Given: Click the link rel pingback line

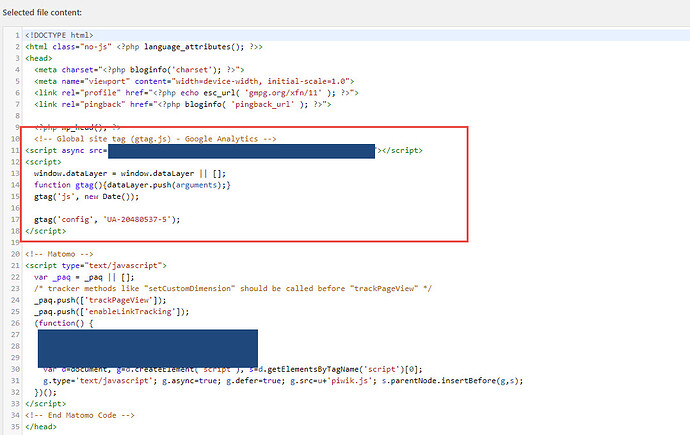Looking at the screenshot, I should tap(183, 104).
